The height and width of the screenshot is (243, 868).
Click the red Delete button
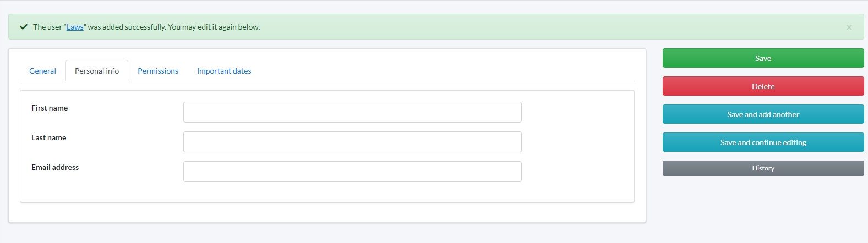pyautogui.click(x=763, y=86)
